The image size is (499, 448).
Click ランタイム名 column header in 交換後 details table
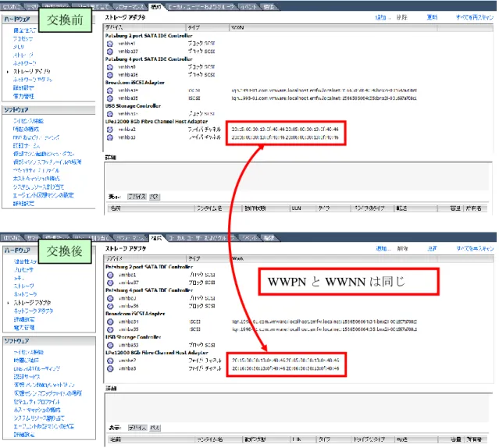219,439
